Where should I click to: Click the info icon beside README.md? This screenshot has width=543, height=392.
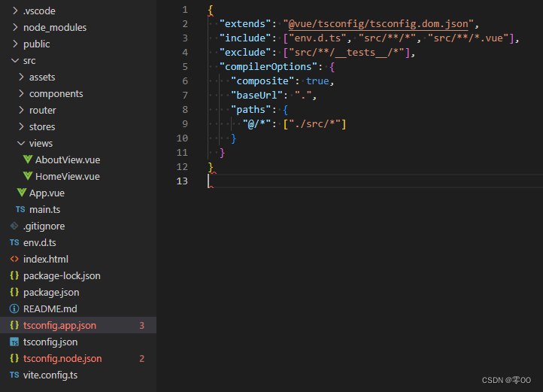tap(14, 308)
